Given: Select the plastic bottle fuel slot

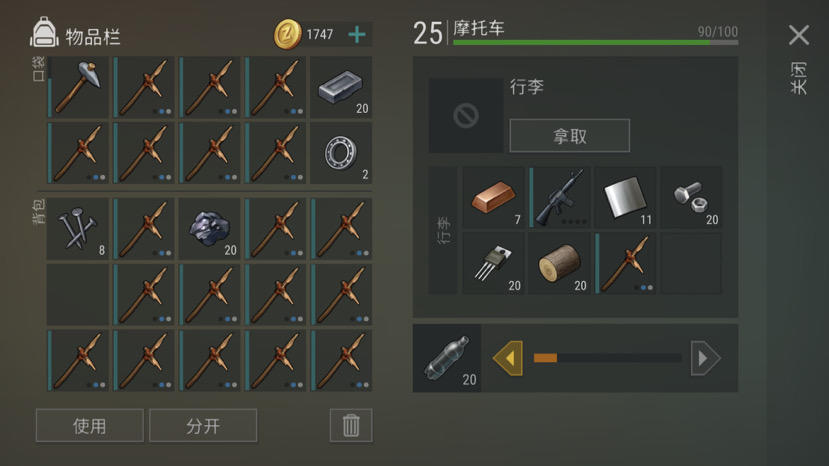Looking at the screenshot, I should (x=447, y=358).
